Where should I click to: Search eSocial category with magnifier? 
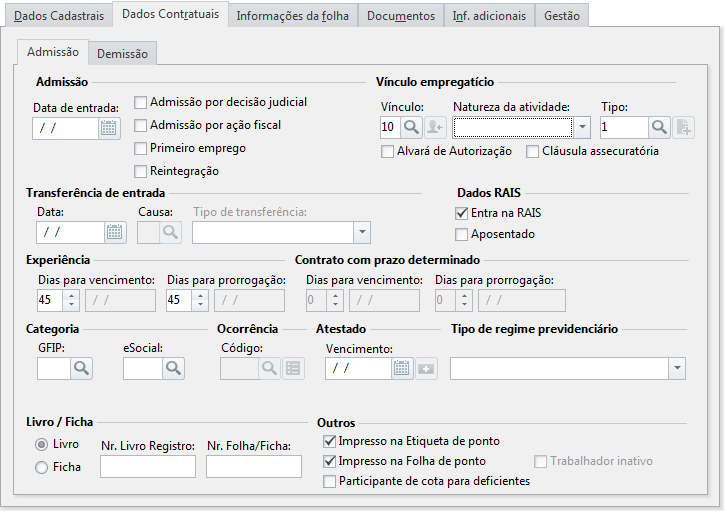point(173,368)
